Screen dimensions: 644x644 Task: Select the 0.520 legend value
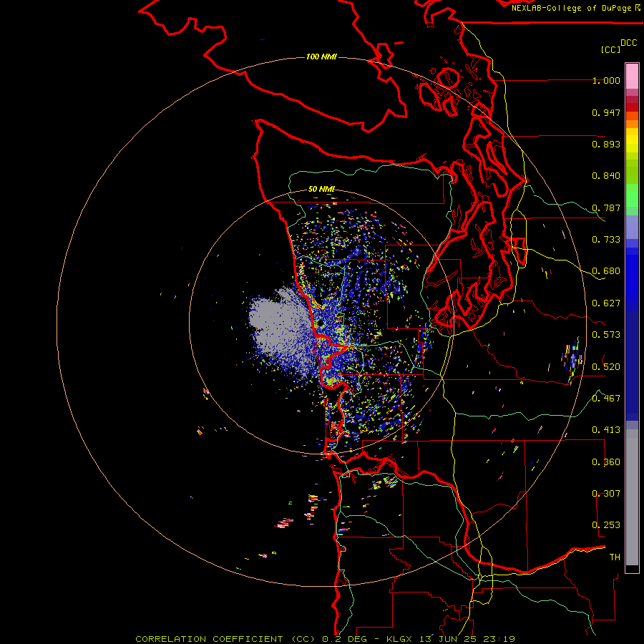[606, 367]
